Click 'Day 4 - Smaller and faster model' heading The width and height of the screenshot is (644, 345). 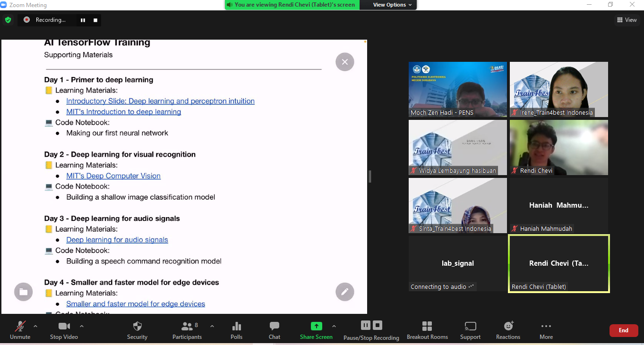[131, 282]
